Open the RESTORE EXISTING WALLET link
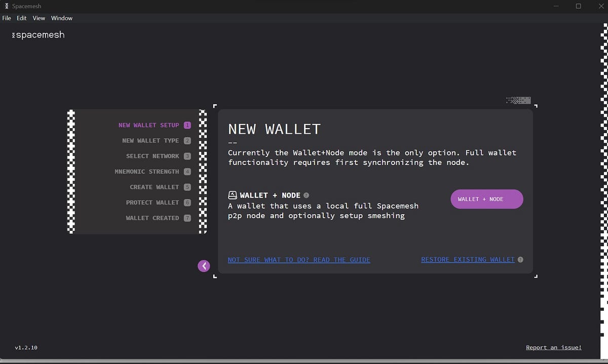This screenshot has height=364, width=608. (468, 259)
